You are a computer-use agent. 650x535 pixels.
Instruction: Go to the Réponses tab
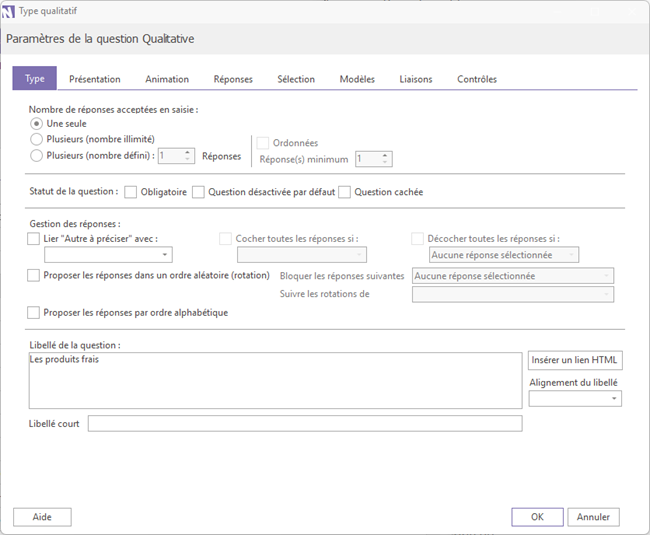coord(233,79)
